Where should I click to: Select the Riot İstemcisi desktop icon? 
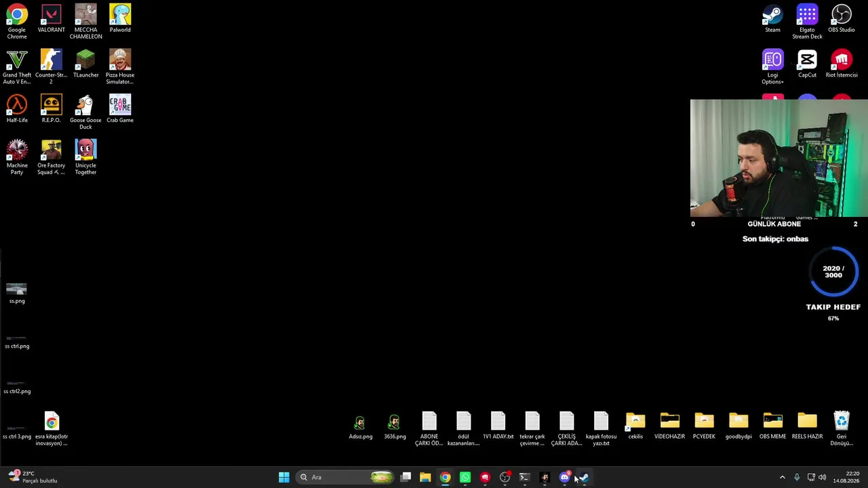pyautogui.click(x=842, y=64)
